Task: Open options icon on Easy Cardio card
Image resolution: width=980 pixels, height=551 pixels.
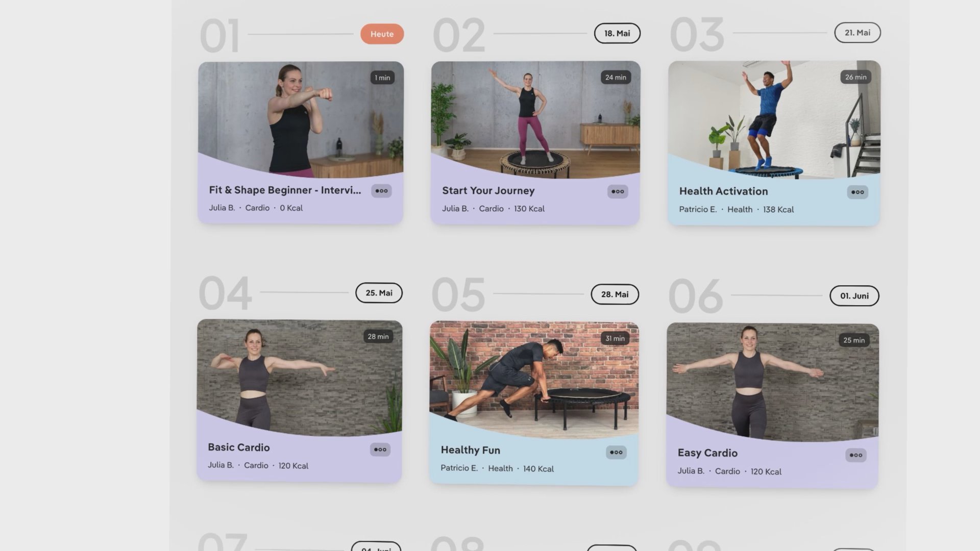Action: (x=856, y=455)
